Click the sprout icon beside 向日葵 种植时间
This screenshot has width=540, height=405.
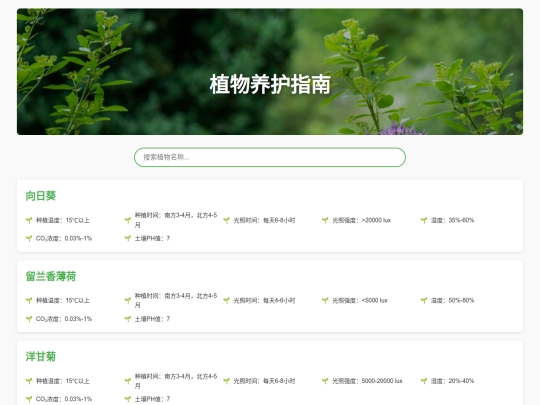point(128,220)
